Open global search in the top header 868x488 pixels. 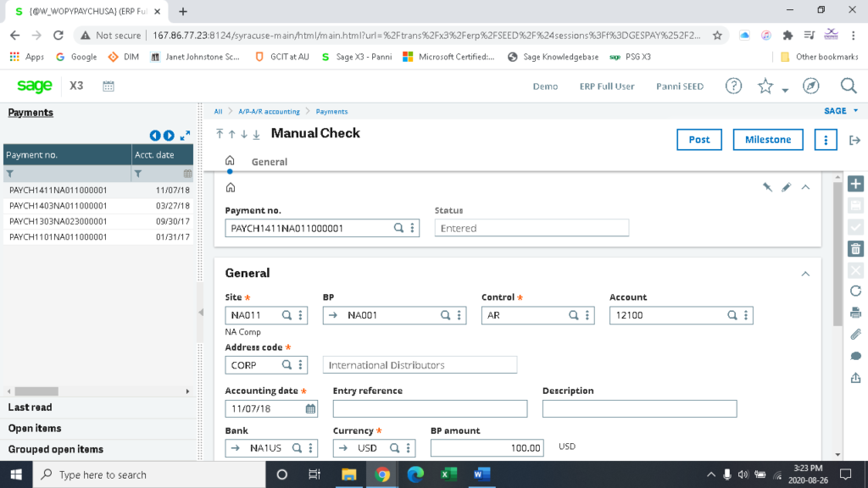(848, 86)
